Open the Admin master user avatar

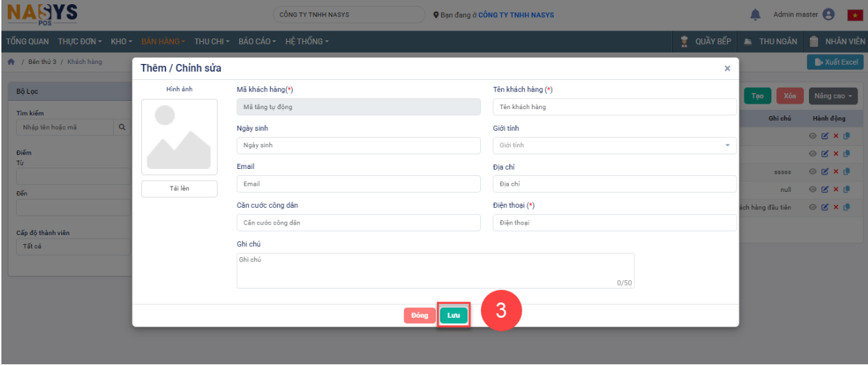pos(828,15)
